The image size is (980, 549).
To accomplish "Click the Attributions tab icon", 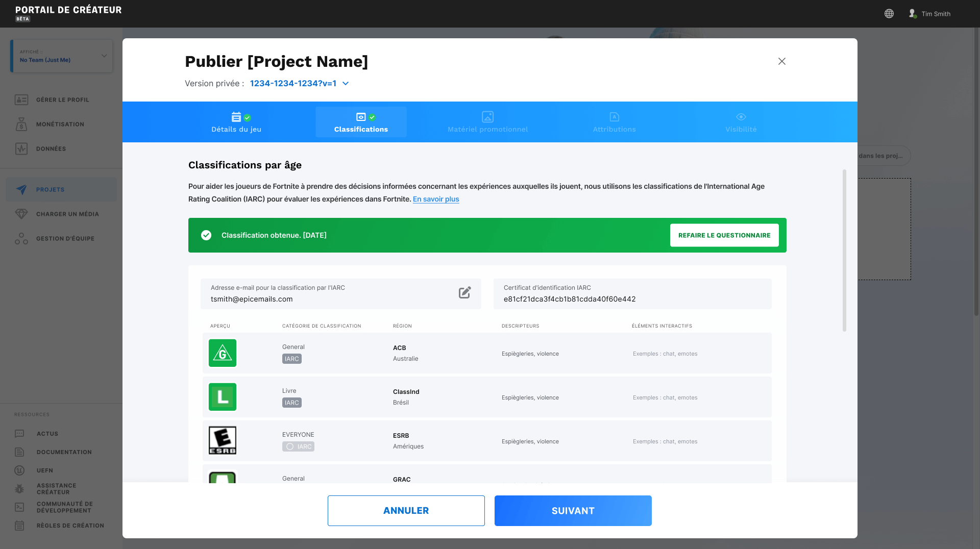I will [x=615, y=117].
